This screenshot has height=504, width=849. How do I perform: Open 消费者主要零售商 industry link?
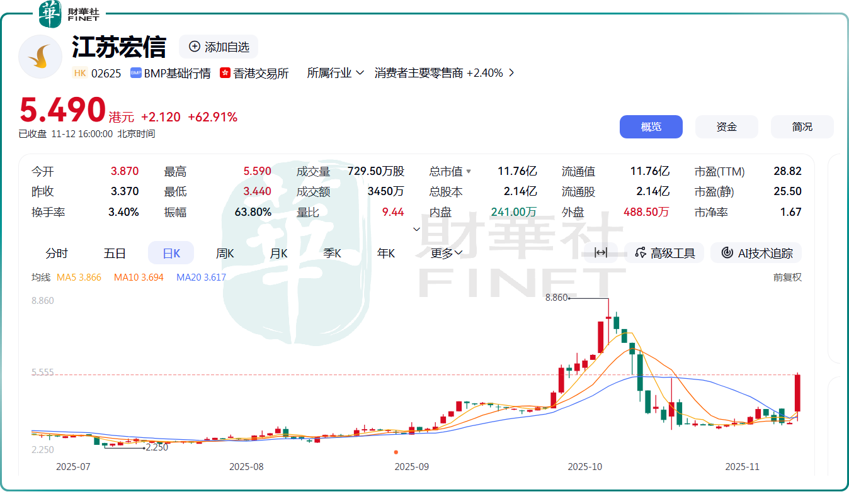(444, 73)
